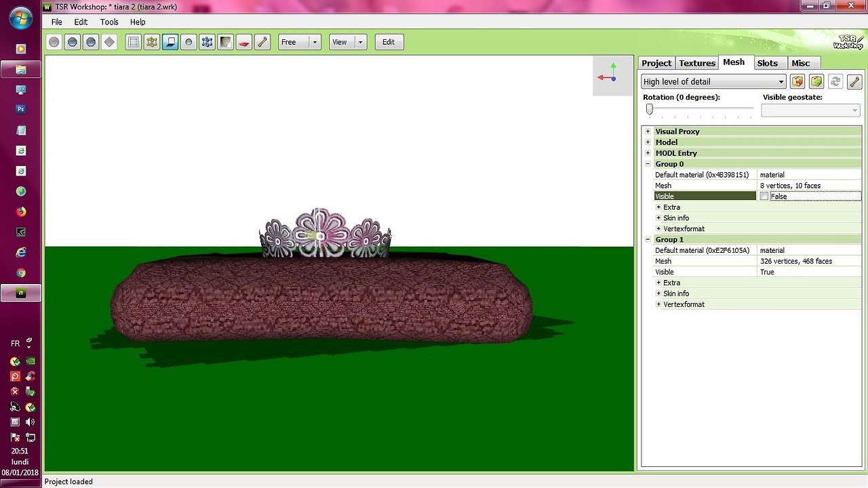Screen dimensions: 868x488
Task: Click the grid view toolbar icon
Action: pos(134,42)
